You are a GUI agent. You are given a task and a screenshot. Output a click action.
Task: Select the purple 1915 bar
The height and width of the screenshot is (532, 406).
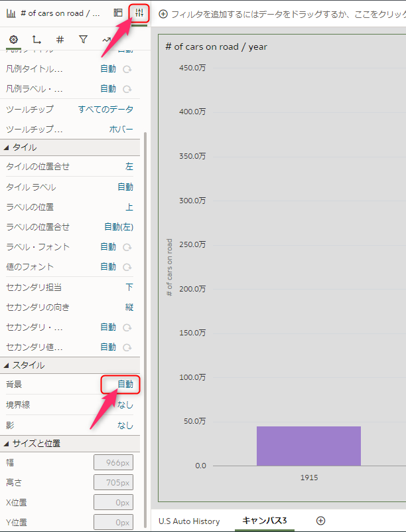[308, 446]
